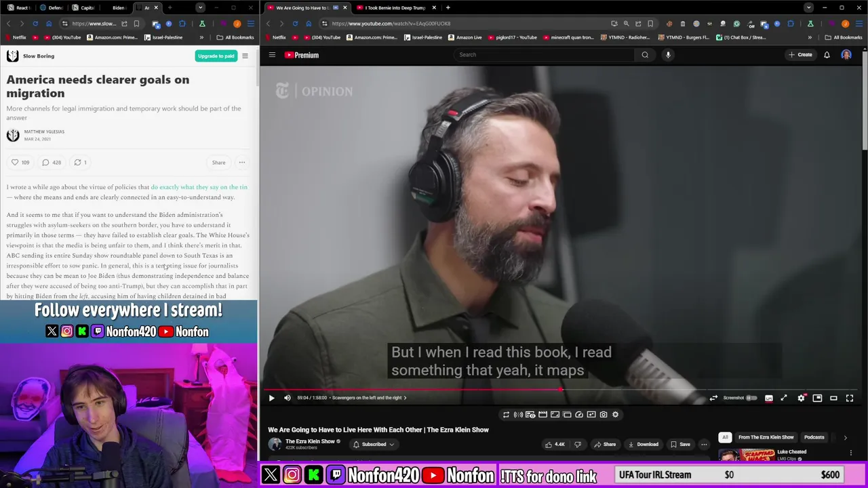Image resolution: width=868 pixels, height=488 pixels.
Task: Dislike the Ezra Klein Show video
Action: [578, 445]
